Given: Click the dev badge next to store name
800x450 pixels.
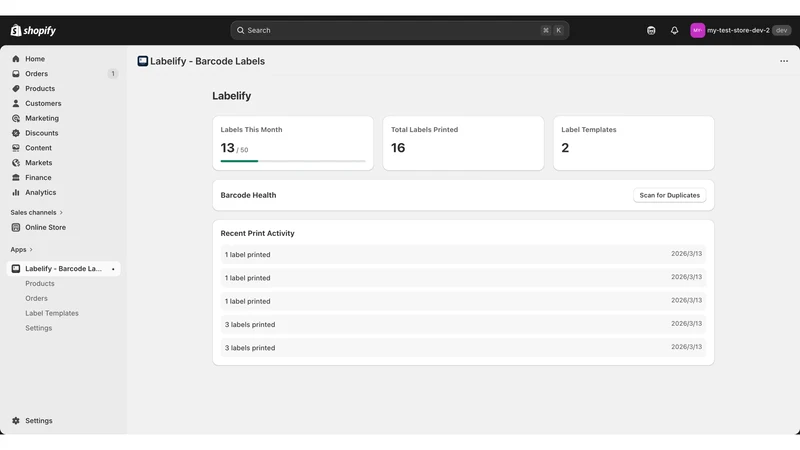Looking at the screenshot, I should click(781, 30).
